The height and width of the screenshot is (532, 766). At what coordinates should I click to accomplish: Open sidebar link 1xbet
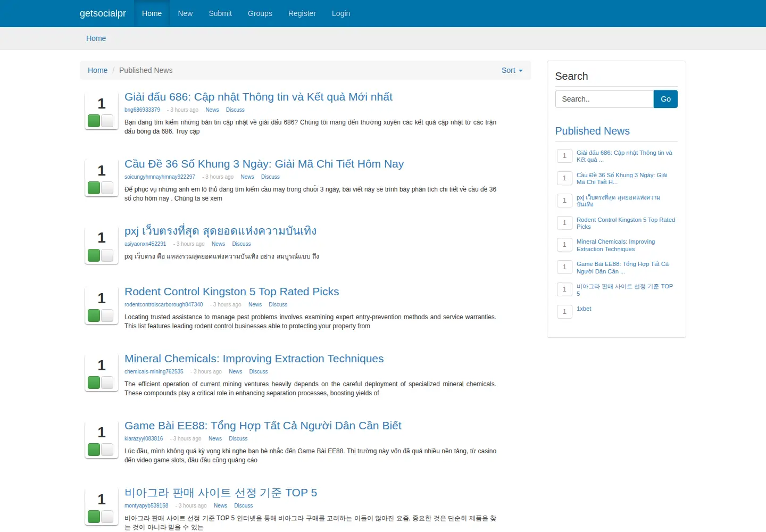pyautogui.click(x=584, y=309)
